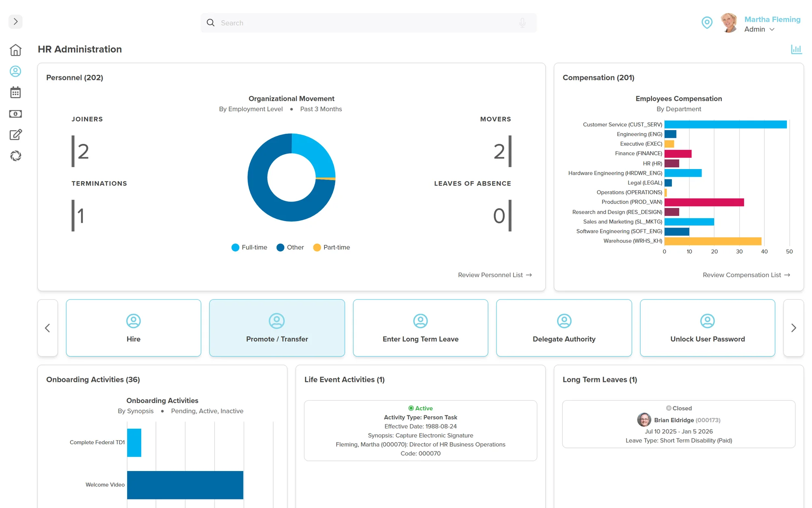
Task: Show more quick actions with right arrow
Action: click(793, 328)
